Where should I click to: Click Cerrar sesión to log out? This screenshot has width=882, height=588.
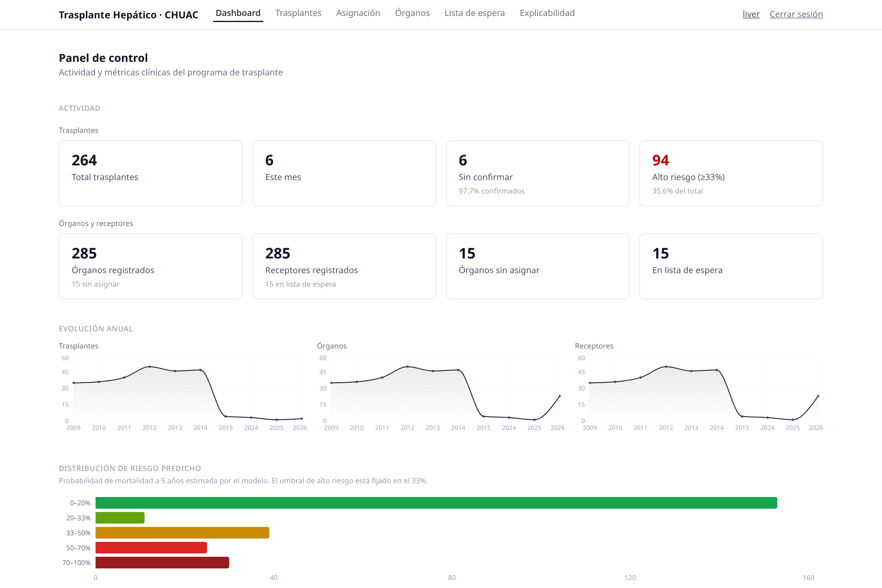(x=796, y=14)
